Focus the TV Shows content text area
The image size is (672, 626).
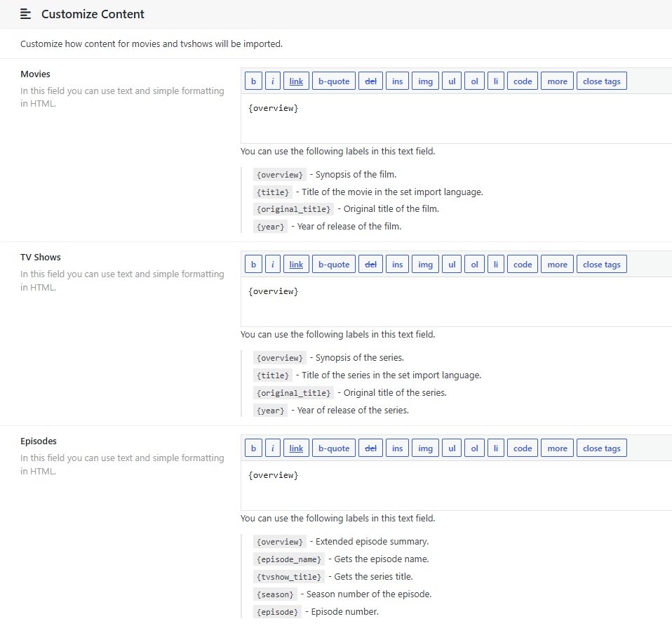click(456, 302)
